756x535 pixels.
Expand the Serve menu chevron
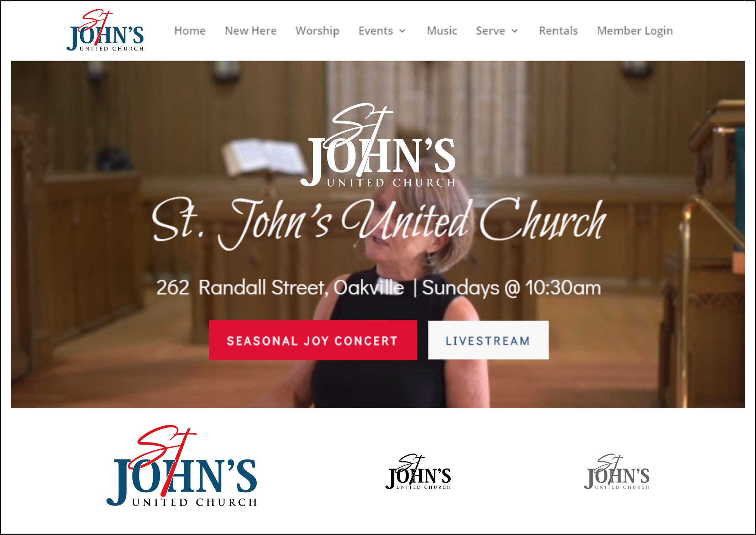[x=514, y=31]
